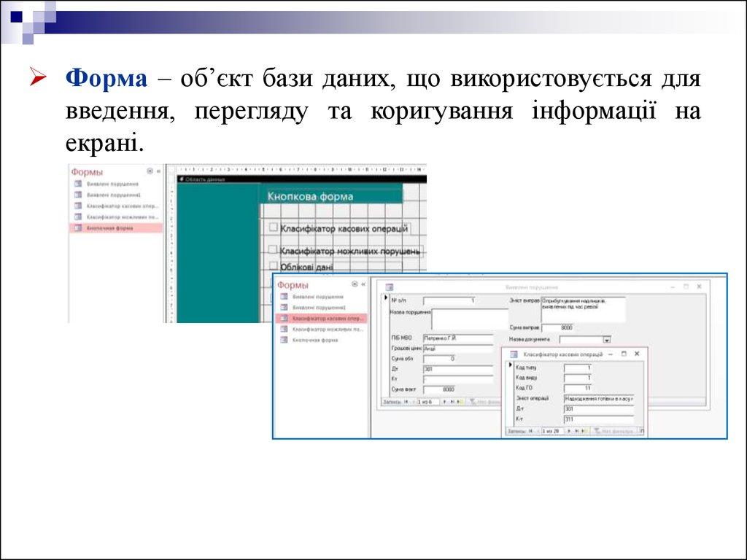
Task: Click the record selector arrow beside № з/п
Action: pyautogui.click(x=386, y=299)
